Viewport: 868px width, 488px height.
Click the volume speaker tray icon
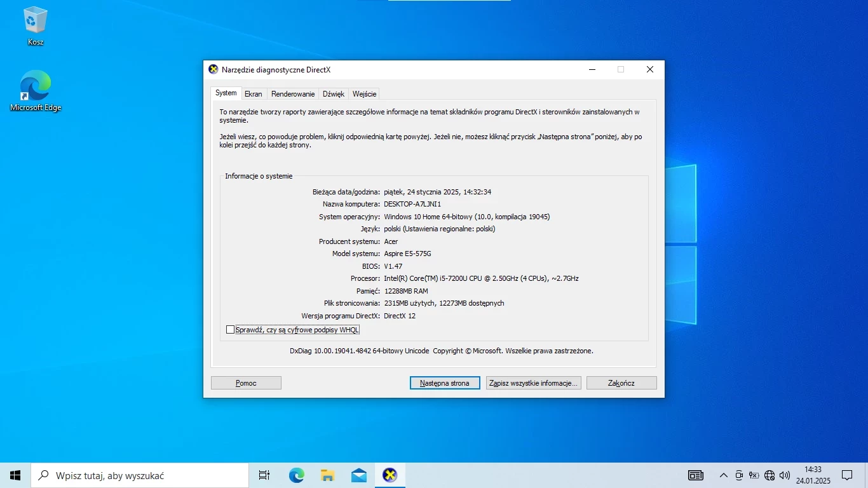(785, 475)
